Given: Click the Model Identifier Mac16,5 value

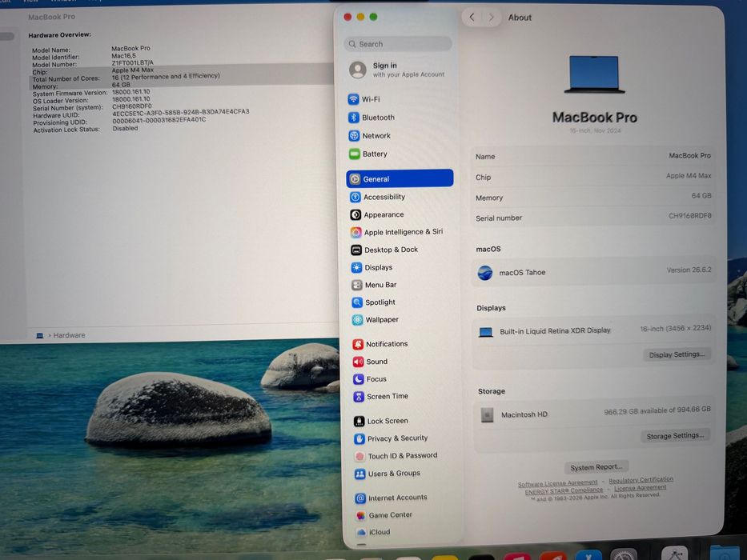Looking at the screenshot, I should tap(124, 56).
